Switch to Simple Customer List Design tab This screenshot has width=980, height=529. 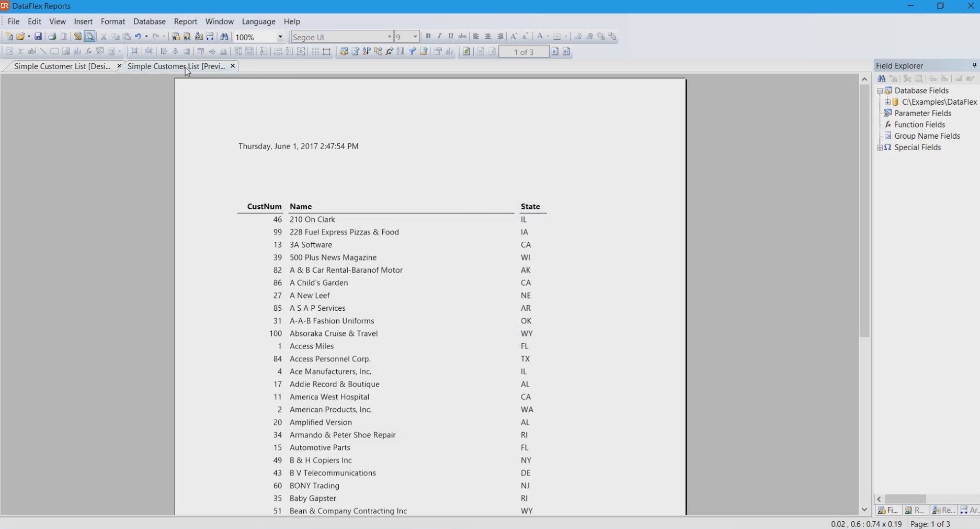click(x=62, y=66)
